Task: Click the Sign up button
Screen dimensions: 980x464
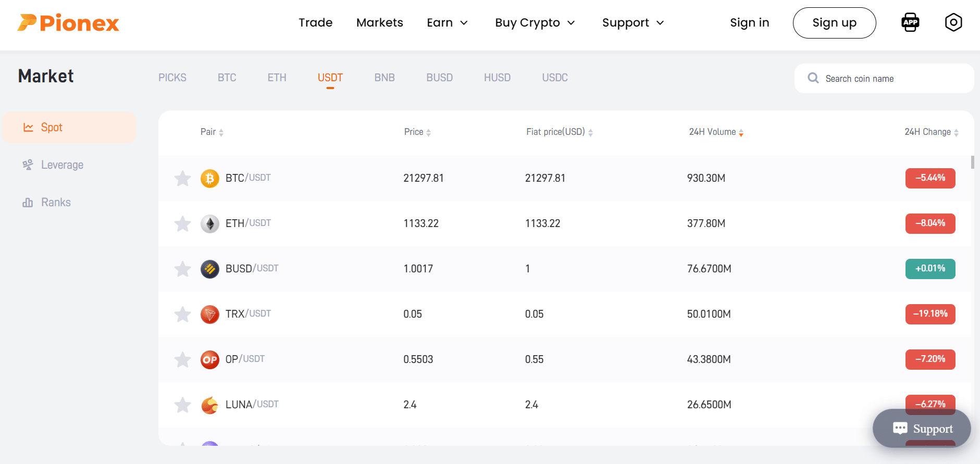Action: click(835, 23)
